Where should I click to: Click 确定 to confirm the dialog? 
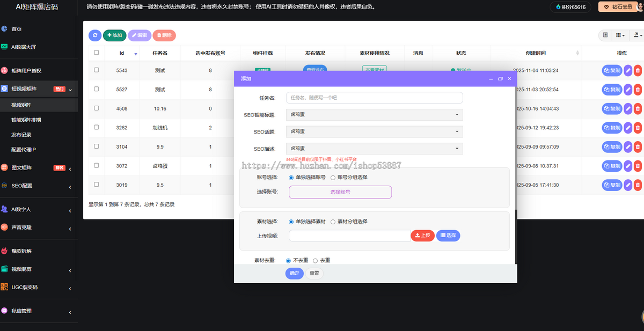click(295, 273)
